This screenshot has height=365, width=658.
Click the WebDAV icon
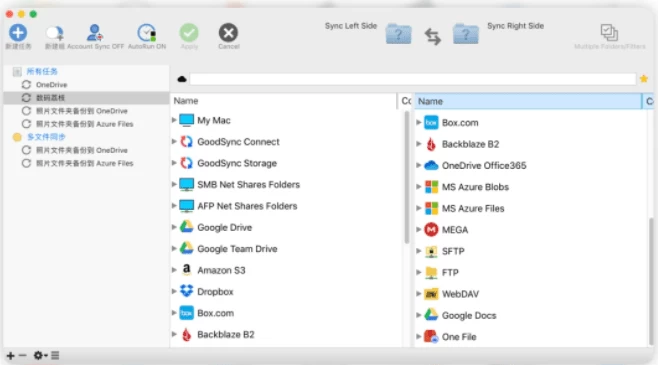click(431, 294)
